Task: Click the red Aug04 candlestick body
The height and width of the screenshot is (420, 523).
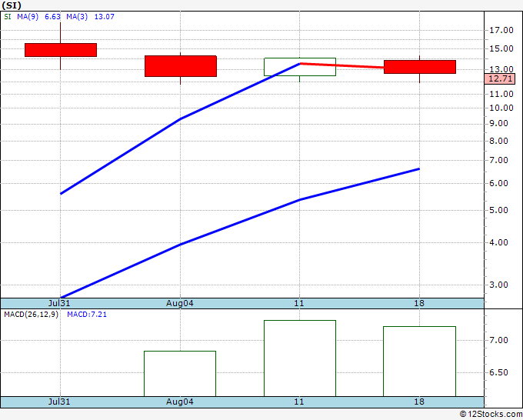Action: pyautogui.click(x=181, y=66)
